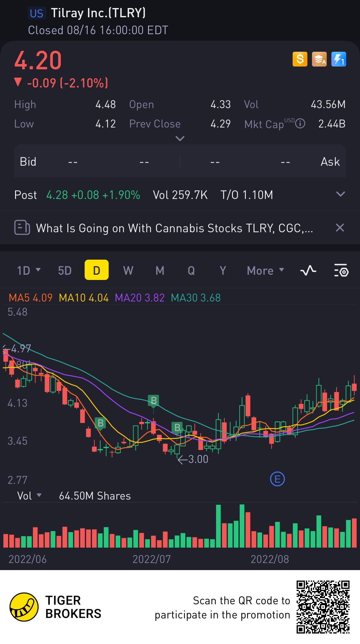Open the Vol indicator dropdown
Image resolution: width=360 pixels, height=644 pixels.
click(29, 496)
